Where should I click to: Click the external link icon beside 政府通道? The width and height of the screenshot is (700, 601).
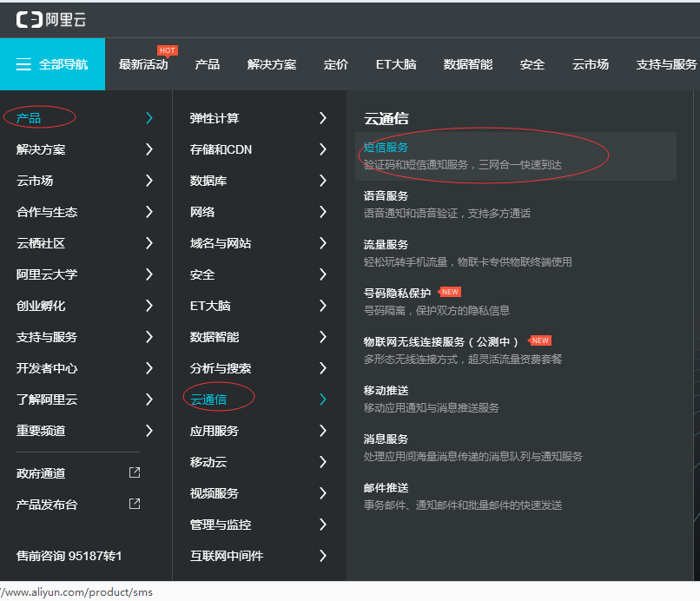click(x=135, y=472)
